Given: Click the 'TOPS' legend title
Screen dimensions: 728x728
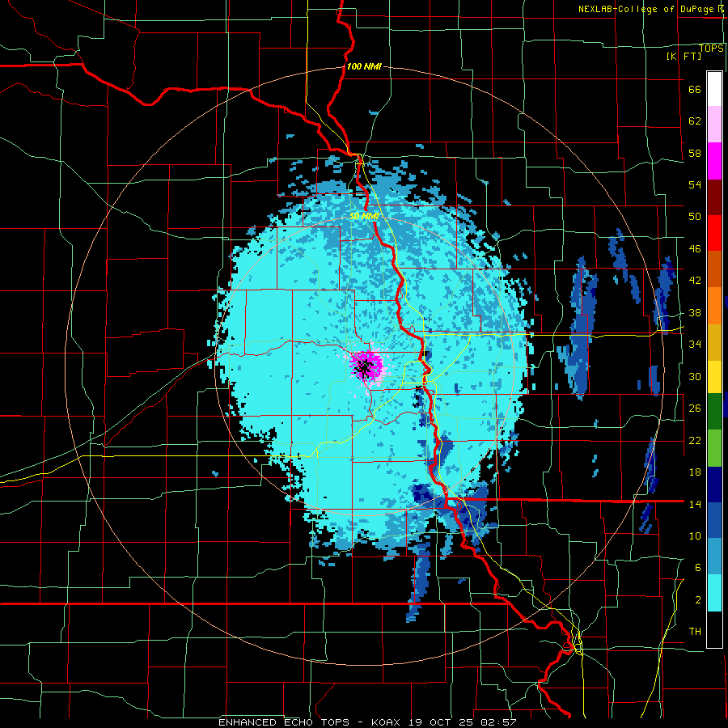Looking at the screenshot, I should tap(711, 48).
